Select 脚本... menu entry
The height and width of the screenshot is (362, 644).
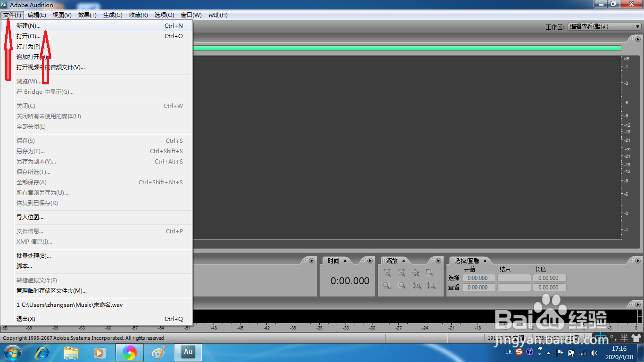pyautogui.click(x=97, y=266)
